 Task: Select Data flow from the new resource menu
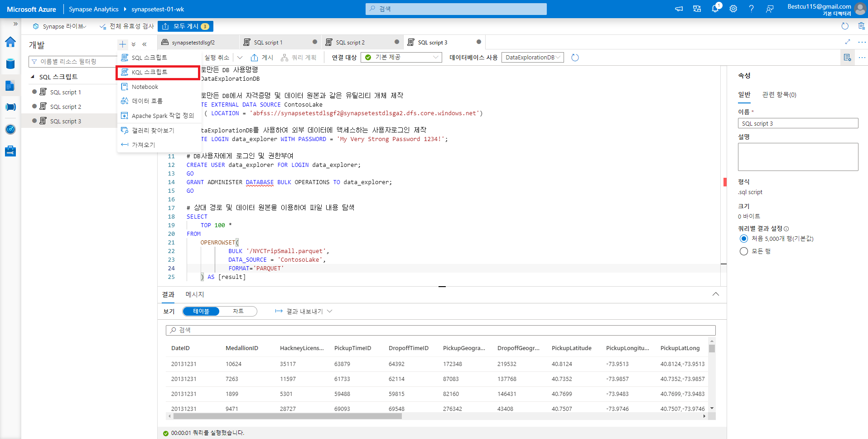click(159, 101)
